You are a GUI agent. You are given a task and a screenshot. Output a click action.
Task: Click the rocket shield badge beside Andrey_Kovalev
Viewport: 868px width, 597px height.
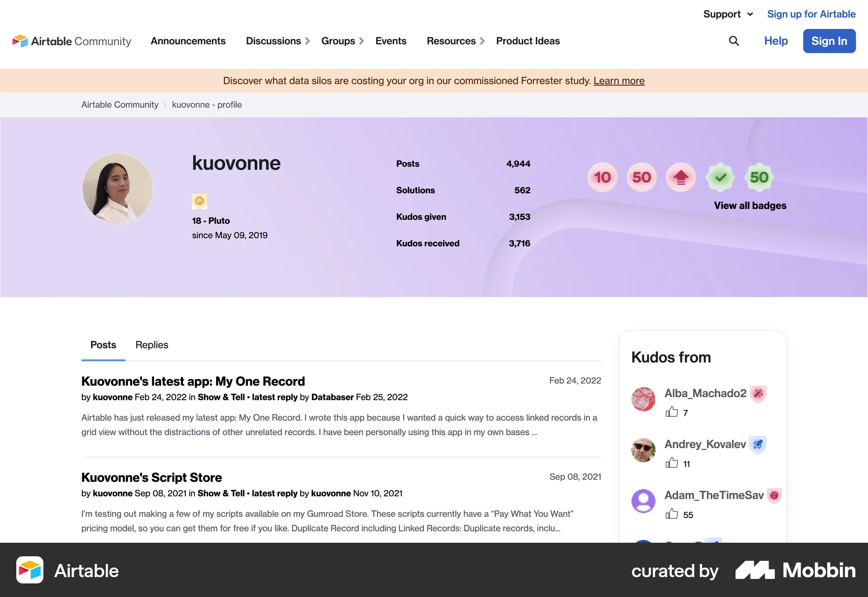click(x=758, y=445)
